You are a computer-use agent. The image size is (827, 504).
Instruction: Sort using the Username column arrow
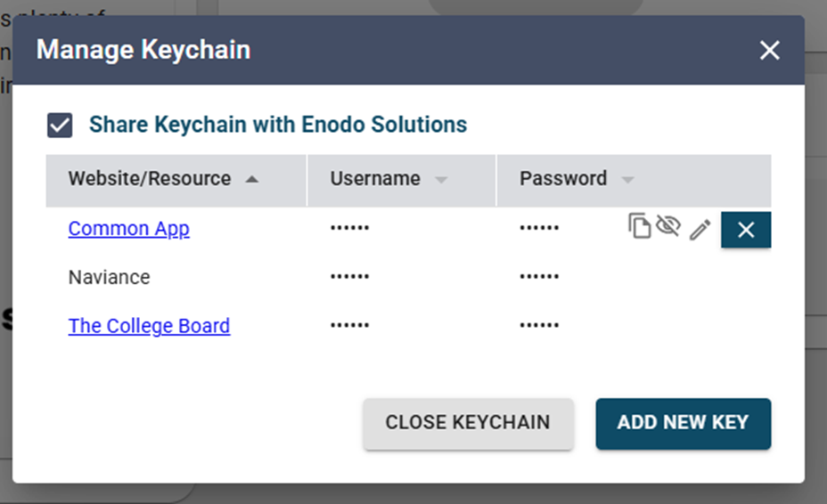point(441,180)
